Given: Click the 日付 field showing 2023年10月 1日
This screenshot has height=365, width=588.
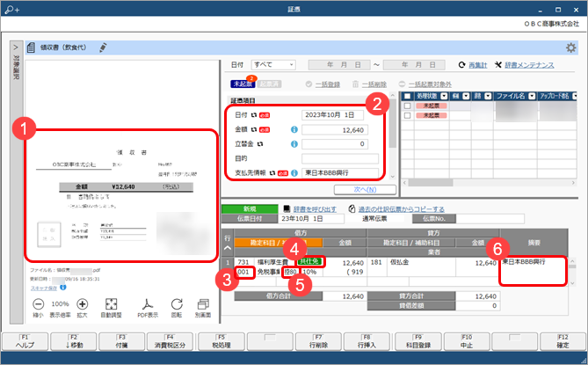Looking at the screenshot, I should (x=332, y=115).
